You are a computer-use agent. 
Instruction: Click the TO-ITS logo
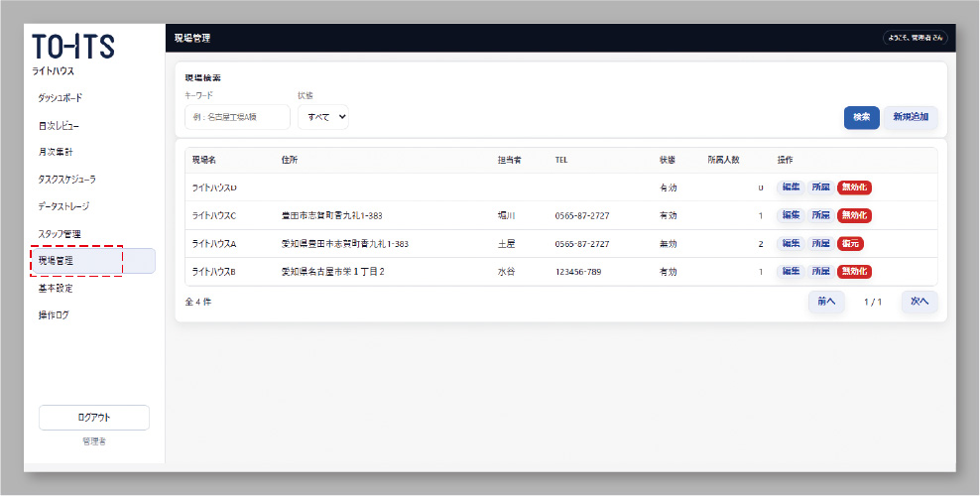[73, 48]
